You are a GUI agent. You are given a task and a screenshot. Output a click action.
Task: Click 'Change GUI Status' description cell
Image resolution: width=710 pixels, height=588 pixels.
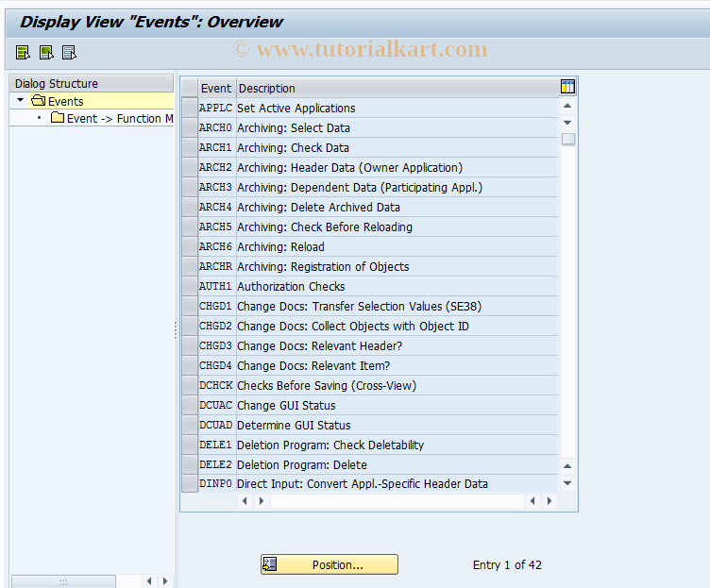click(x=397, y=405)
